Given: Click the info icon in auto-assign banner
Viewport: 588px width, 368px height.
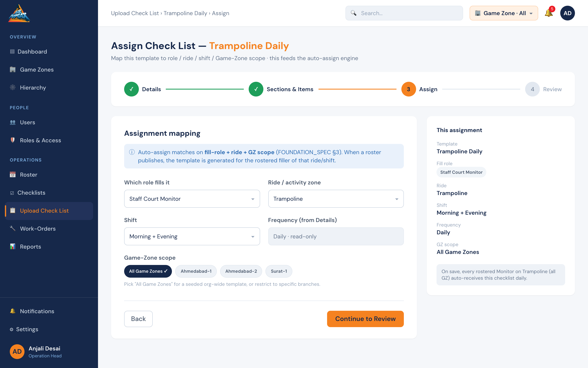Looking at the screenshot, I should pos(132,152).
